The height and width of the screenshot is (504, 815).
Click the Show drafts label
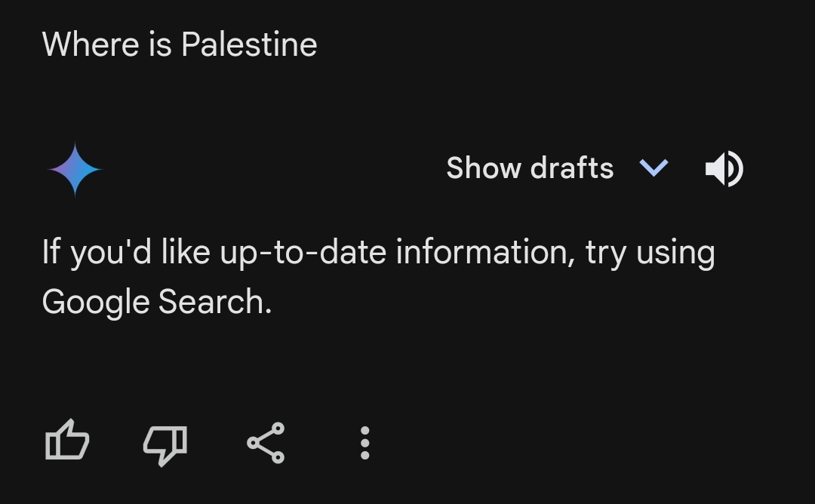tap(530, 168)
